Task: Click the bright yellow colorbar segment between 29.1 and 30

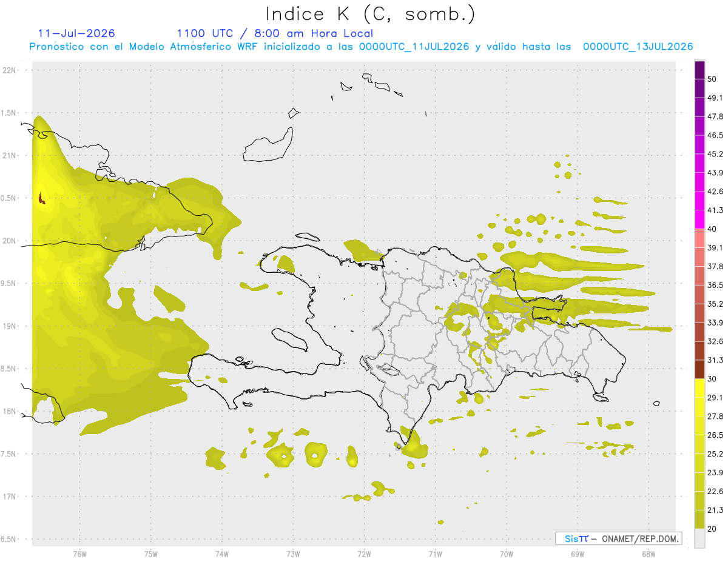Action: coord(699,388)
